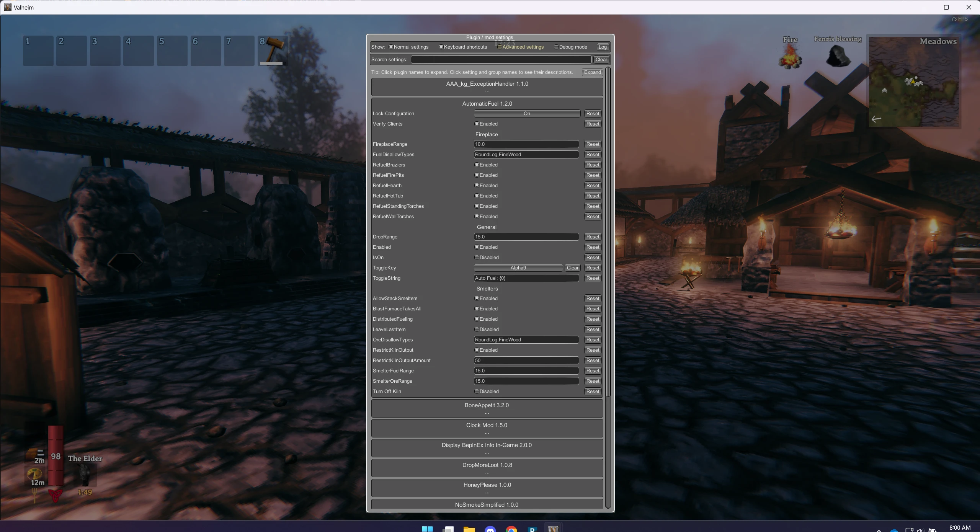Viewport: 980px width, 532px height.
Task: Open the Log button
Action: click(x=603, y=47)
